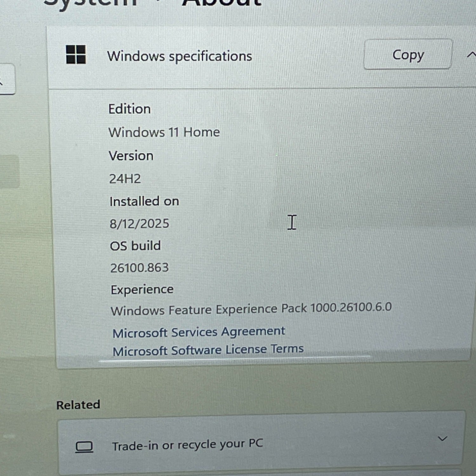The width and height of the screenshot is (476, 476).
Task: Click the Windows 11 Home edition value
Action: 164,132
